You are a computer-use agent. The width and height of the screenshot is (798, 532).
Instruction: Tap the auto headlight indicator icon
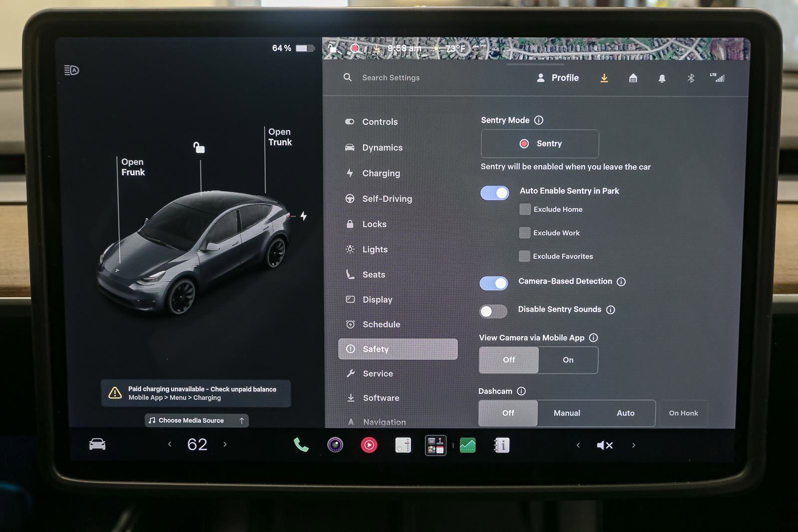72,70
